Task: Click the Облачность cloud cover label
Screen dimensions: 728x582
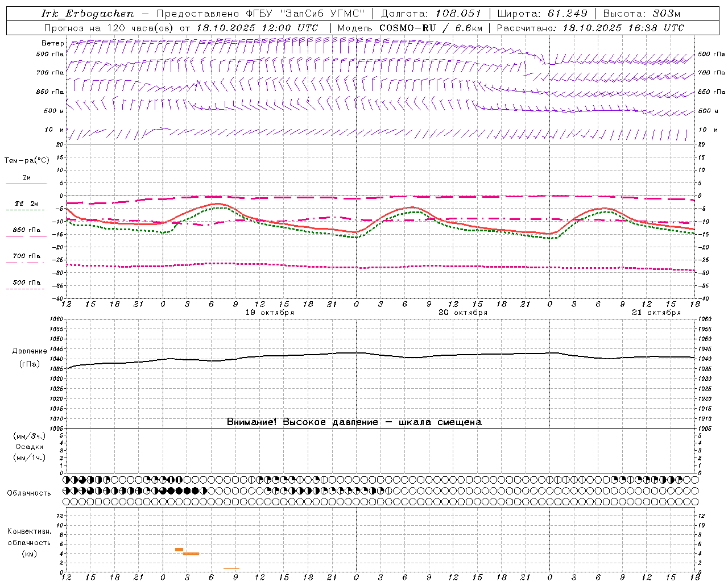Action: pos(29,493)
